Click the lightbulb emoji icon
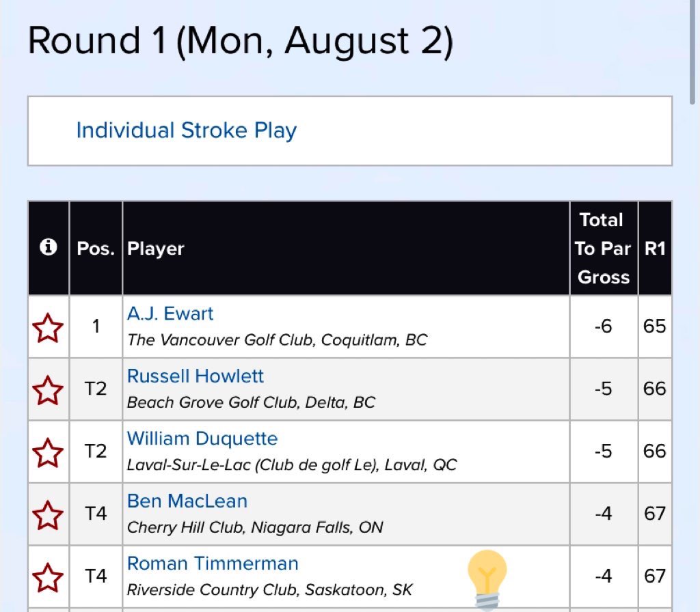This screenshot has width=700, height=612. pyautogui.click(x=487, y=578)
